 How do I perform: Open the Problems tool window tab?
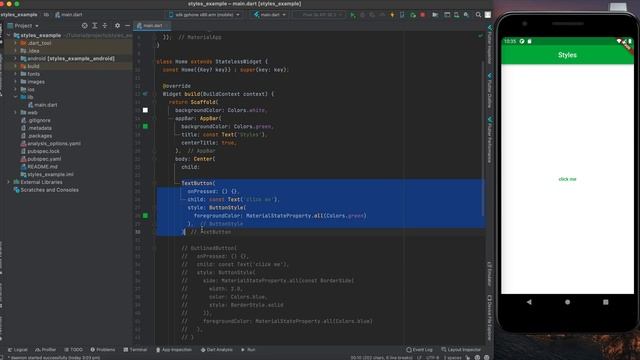(x=103, y=350)
